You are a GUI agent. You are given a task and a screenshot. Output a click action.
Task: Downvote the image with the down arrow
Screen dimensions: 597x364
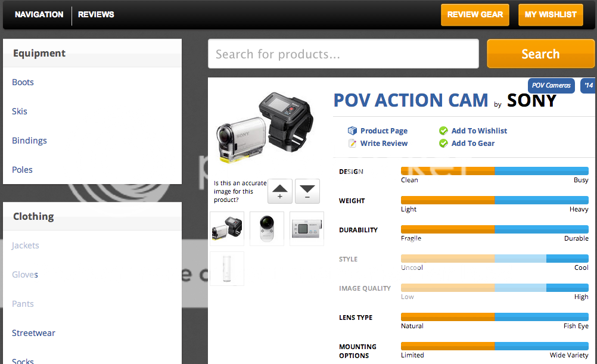click(x=307, y=191)
